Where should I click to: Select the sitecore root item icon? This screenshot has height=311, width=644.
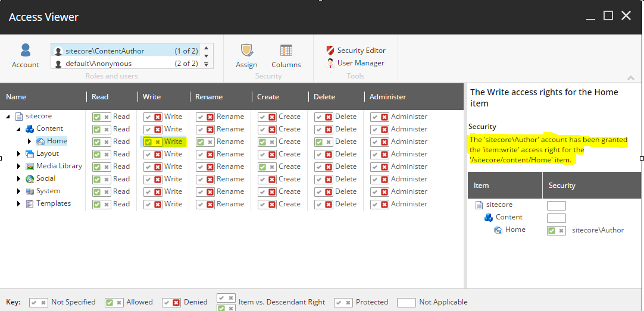[19, 117]
